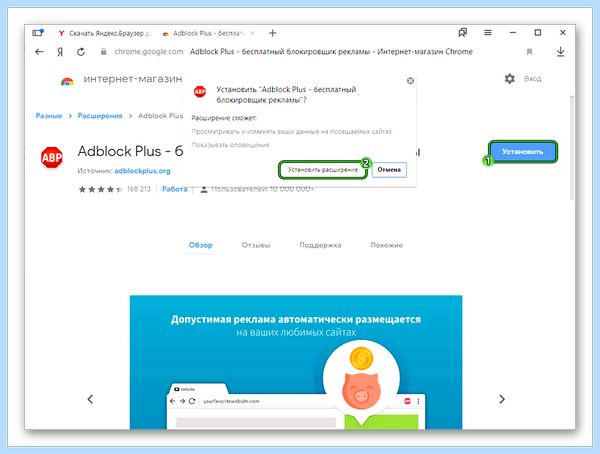600x454 pixels.
Task: Close the Adblock Plus browser tab
Action: pyautogui.click(x=252, y=33)
